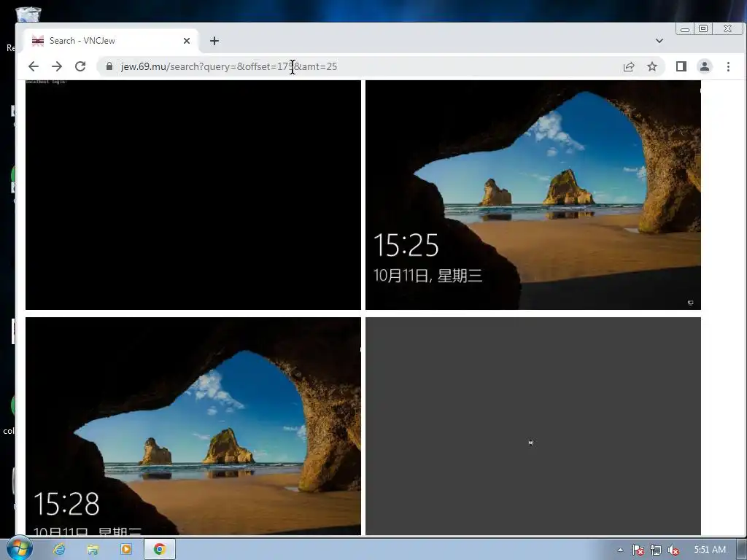
Task: Open the Action Center flag icon
Action: [x=638, y=550]
